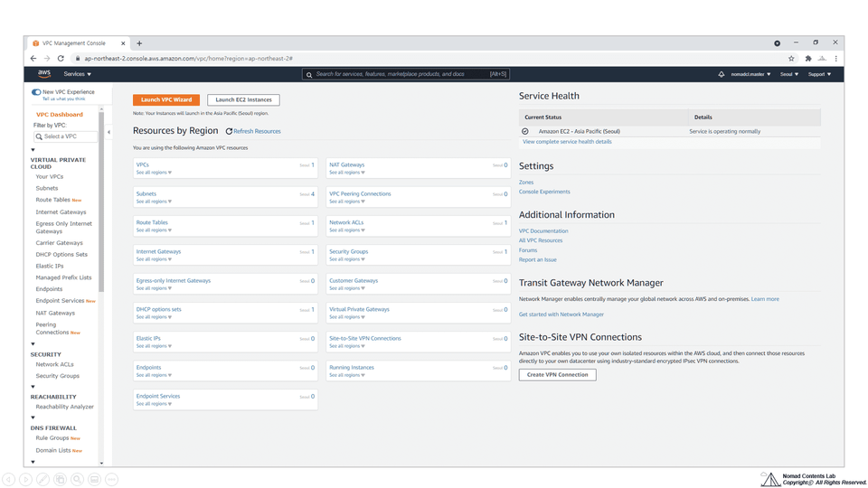868x488 pixels.
Task: Select Security Groups in the sidebar
Action: [x=58, y=376]
